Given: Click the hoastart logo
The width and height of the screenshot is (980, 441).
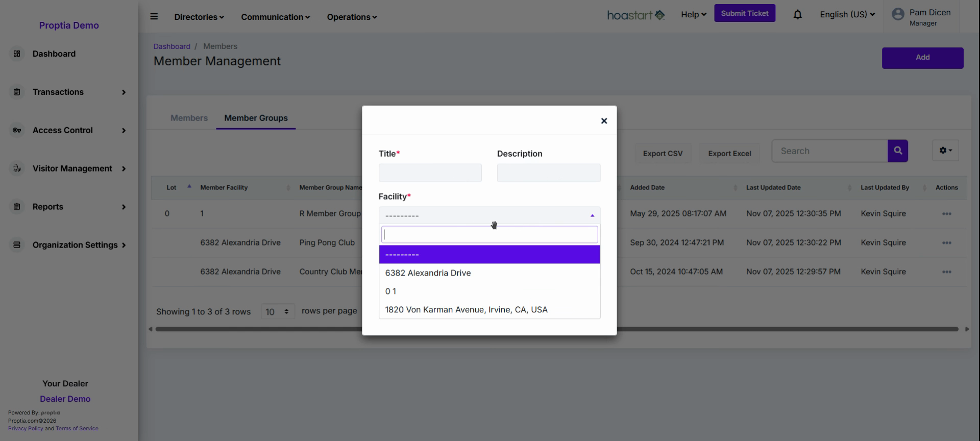Looking at the screenshot, I should (635, 15).
